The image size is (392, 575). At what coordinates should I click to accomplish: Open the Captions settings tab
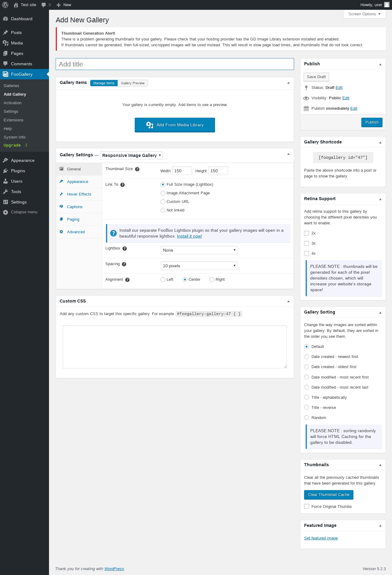tap(79, 207)
